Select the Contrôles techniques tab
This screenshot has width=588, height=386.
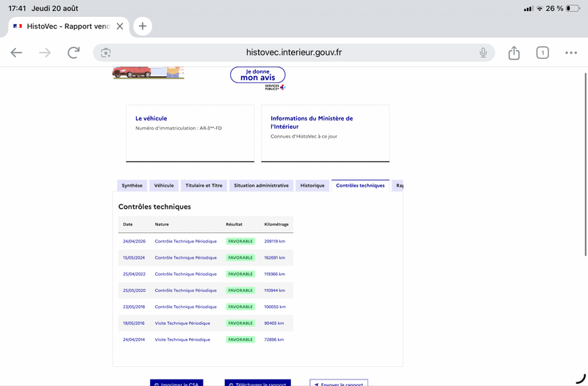coord(360,186)
